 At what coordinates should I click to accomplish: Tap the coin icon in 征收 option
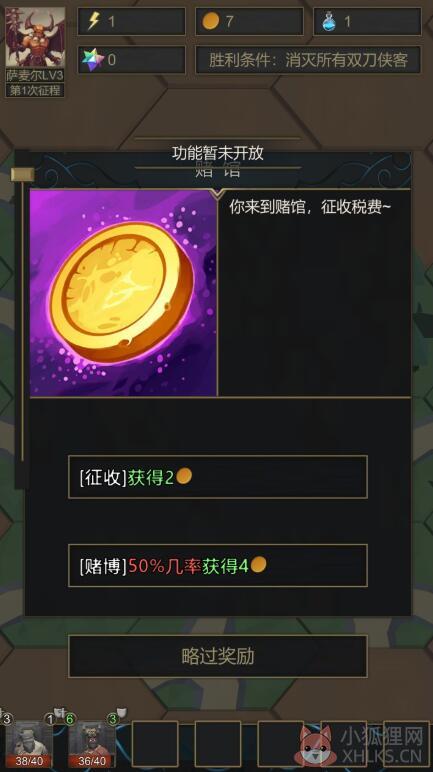tap(184, 476)
